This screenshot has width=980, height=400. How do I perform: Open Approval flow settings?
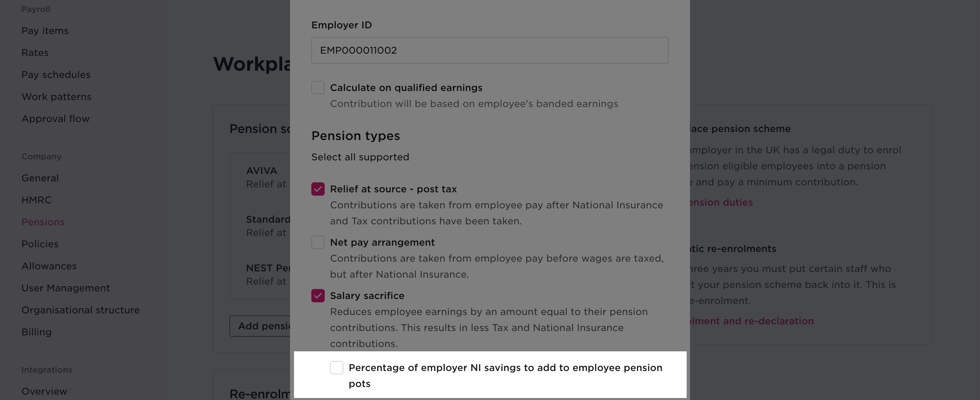[x=56, y=118]
